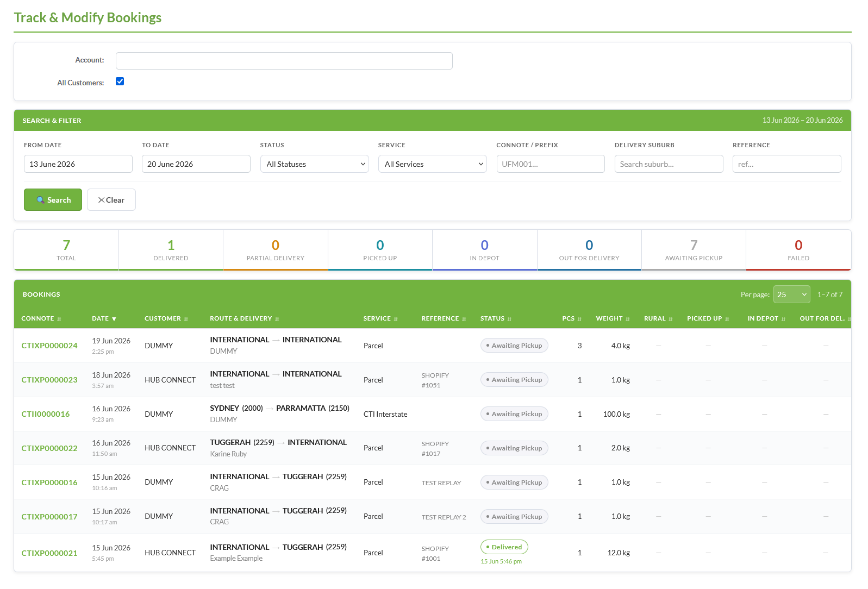
Task: Click the green Search button
Action: tap(53, 200)
